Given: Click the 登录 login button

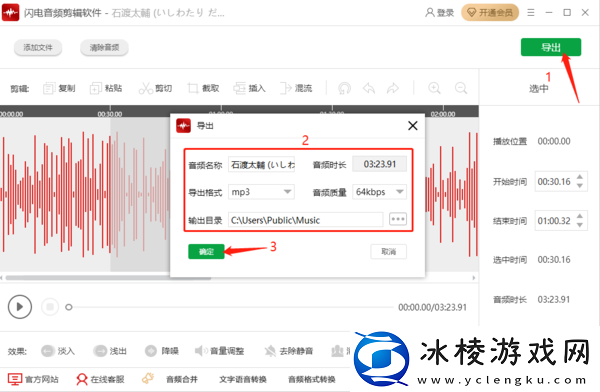Looking at the screenshot, I should pos(439,13).
